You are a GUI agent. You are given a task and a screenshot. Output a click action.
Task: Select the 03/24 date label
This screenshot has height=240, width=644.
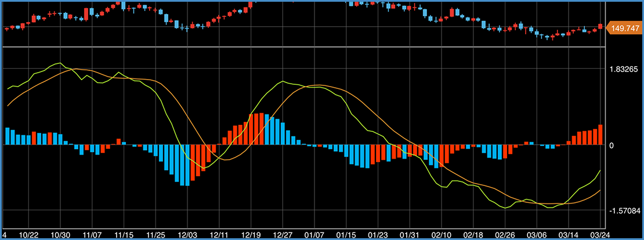601,235
